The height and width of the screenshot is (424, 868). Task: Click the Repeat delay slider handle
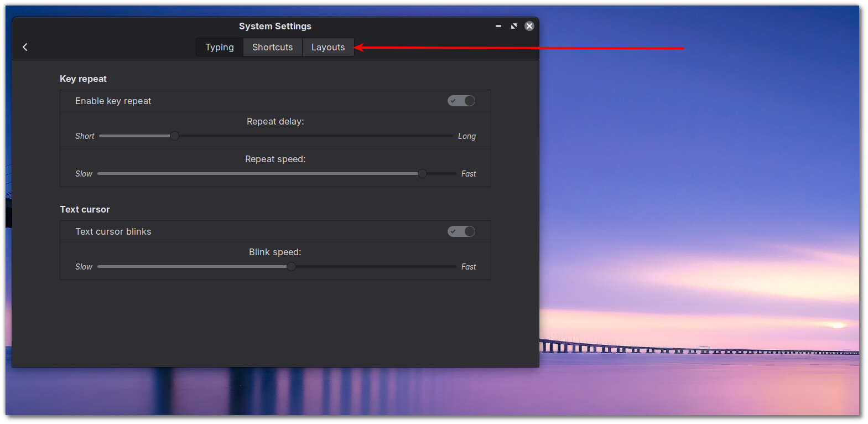[174, 136]
